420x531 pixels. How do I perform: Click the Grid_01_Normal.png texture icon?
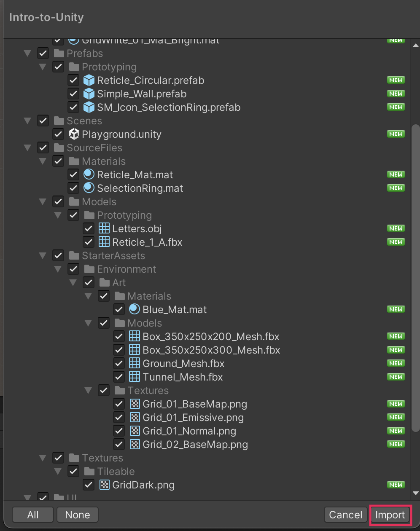click(134, 431)
